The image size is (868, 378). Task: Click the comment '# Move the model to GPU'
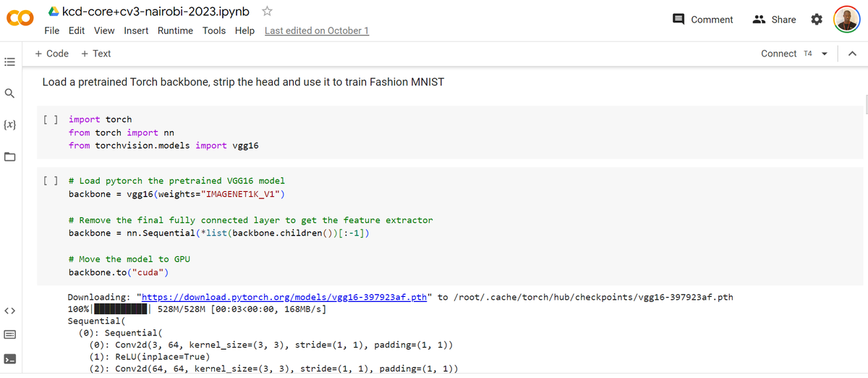point(129,259)
